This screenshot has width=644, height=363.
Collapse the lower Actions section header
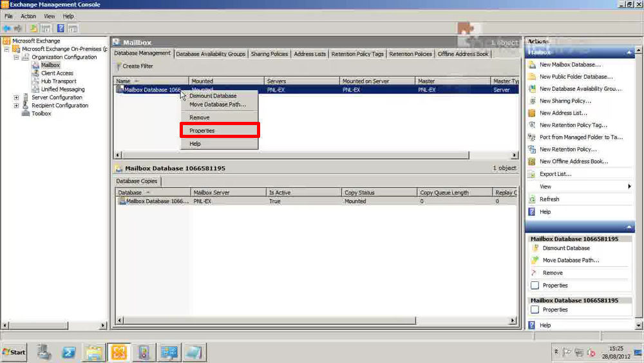629,227
